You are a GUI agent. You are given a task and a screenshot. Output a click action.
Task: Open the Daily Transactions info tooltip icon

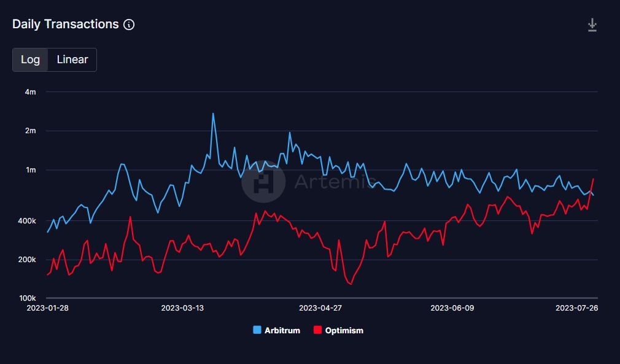[x=128, y=25]
